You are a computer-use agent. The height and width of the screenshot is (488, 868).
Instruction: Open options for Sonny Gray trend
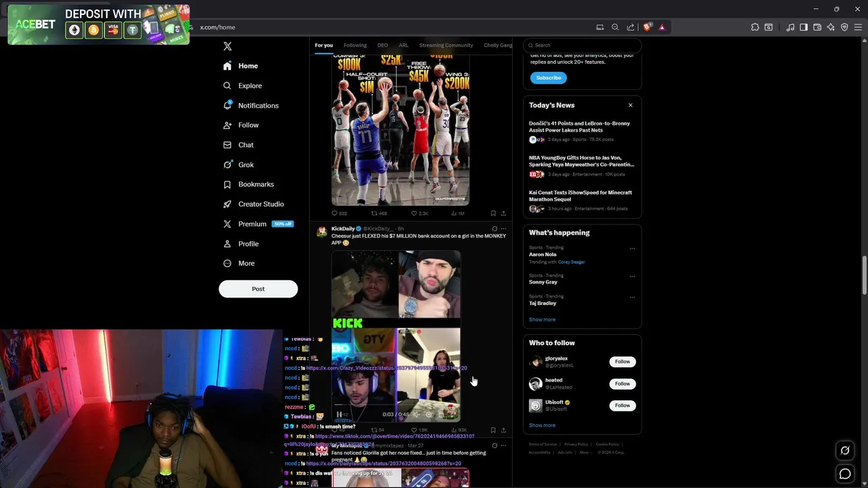632,276
